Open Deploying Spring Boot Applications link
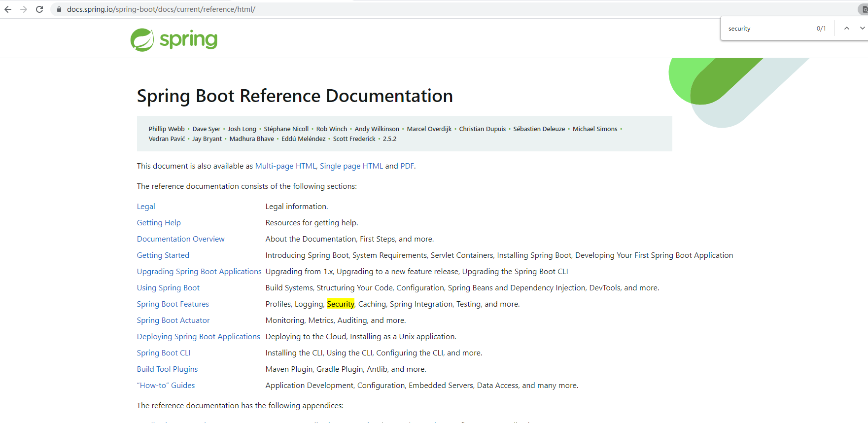 click(x=199, y=337)
